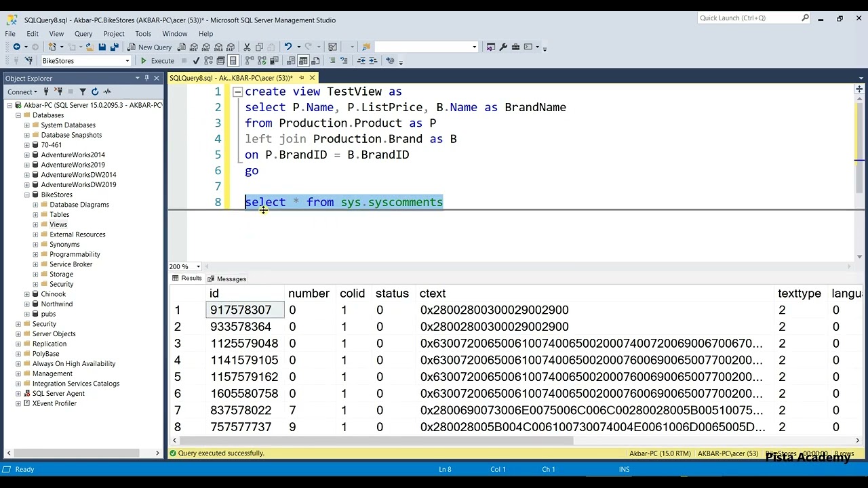The height and width of the screenshot is (488, 868).
Task: Expand the Tables folder
Action: point(35,214)
